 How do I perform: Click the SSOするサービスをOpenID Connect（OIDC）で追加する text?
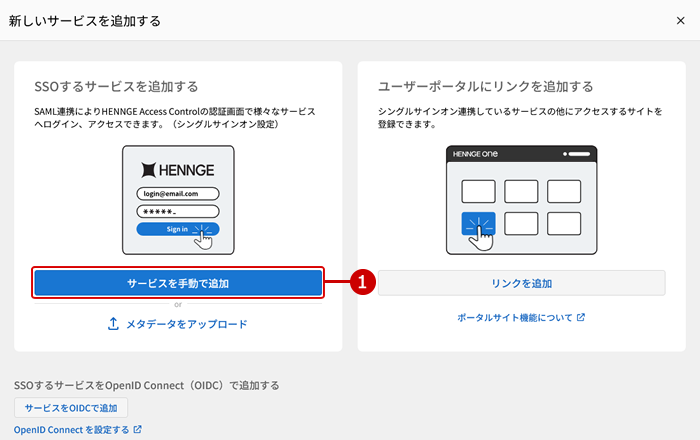coord(146,385)
